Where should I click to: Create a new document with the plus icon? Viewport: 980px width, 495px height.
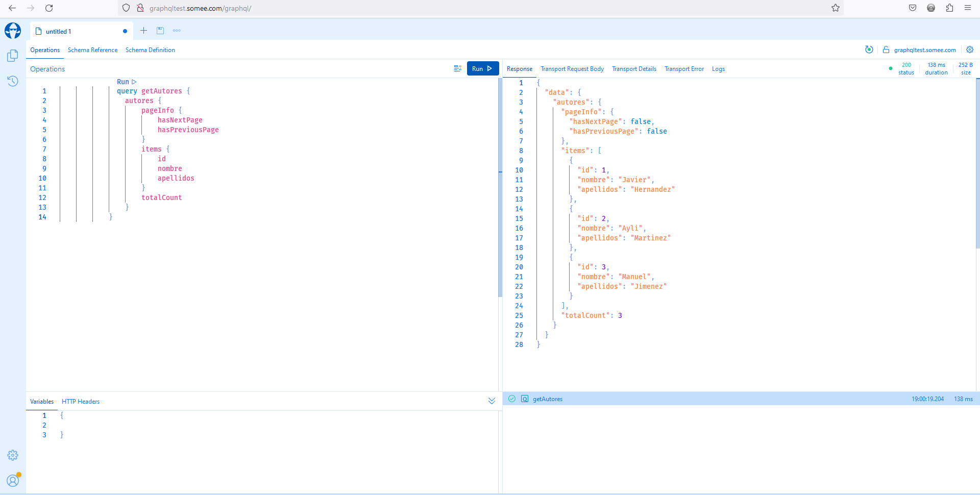pos(143,31)
